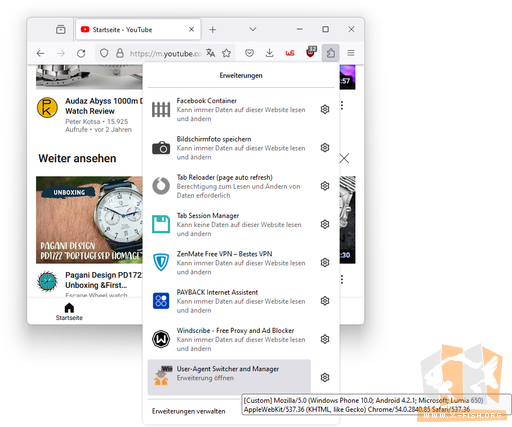512x427 pixels.
Task: Go back with the back arrow
Action: (41, 53)
